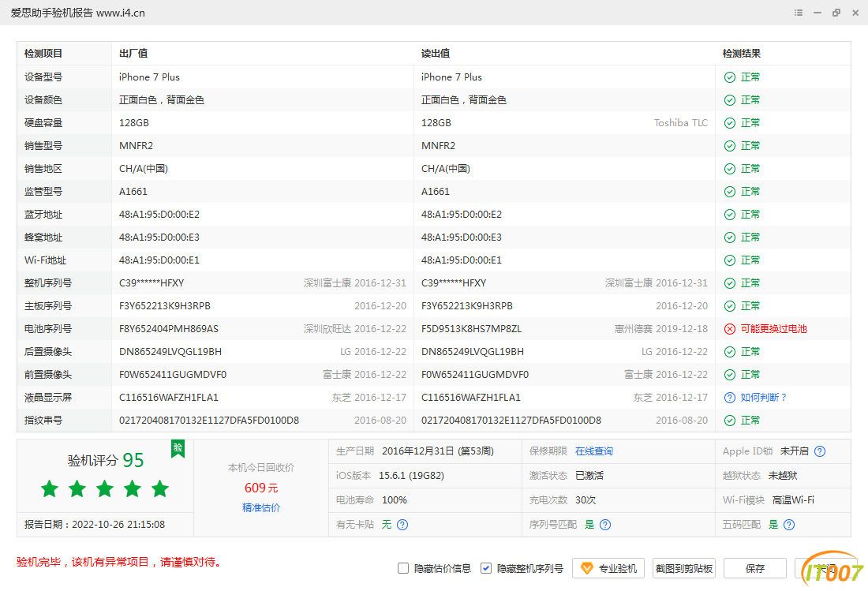The height and width of the screenshot is (591, 868).
Task: Click the green check icon for 监管型号
Action: tap(730, 192)
